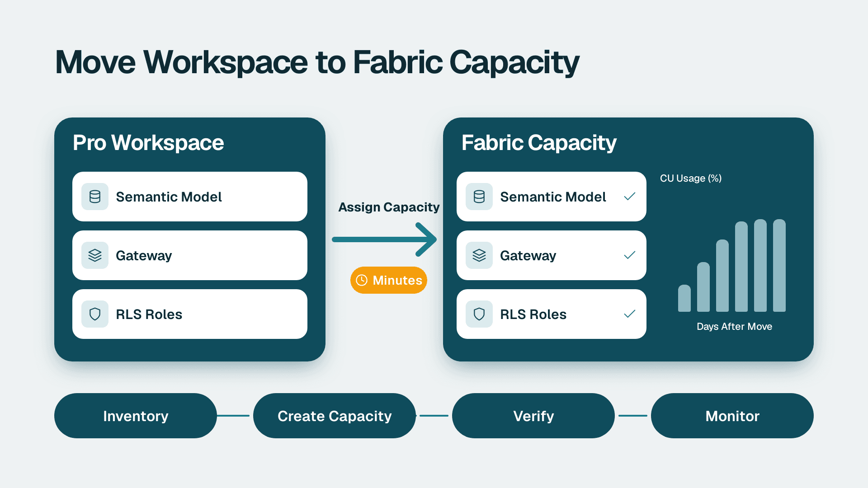Click the 'CU Usage (%)' chart label
The image size is (868, 488).
pyautogui.click(x=691, y=178)
